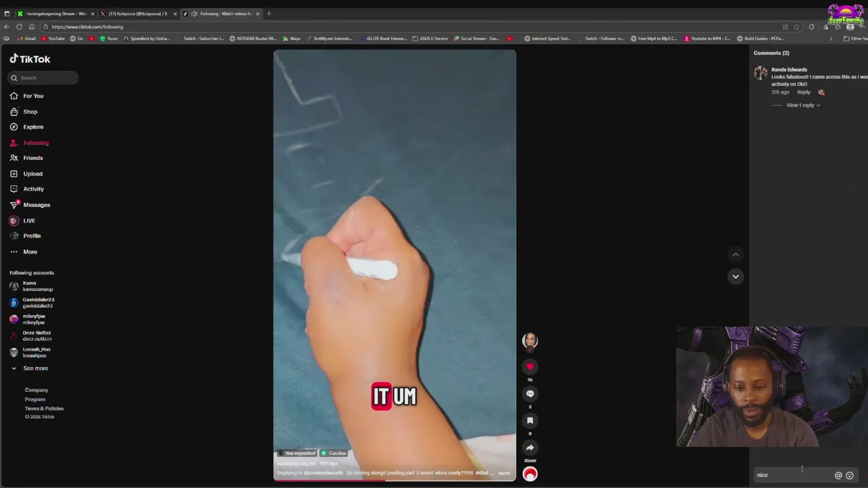Image resolution: width=868 pixels, height=488 pixels.
Task: Open the Other favorites folder
Action: pos(855,39)
